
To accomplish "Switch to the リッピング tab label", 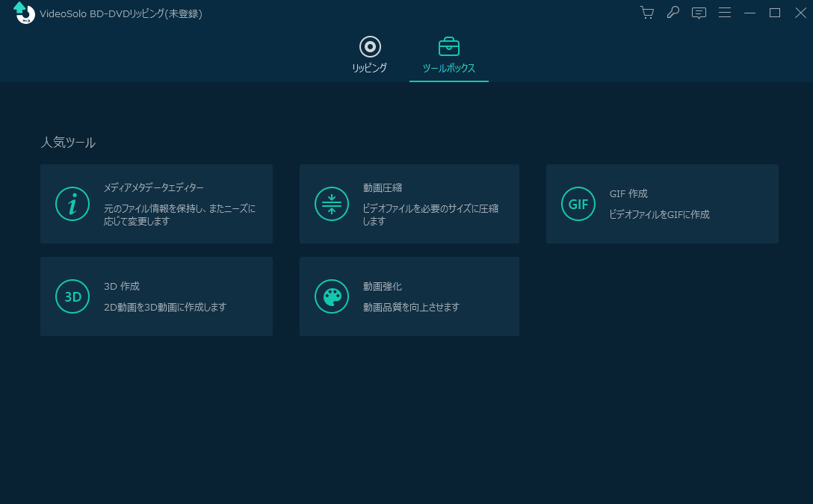I will click(x=370, y=68).
